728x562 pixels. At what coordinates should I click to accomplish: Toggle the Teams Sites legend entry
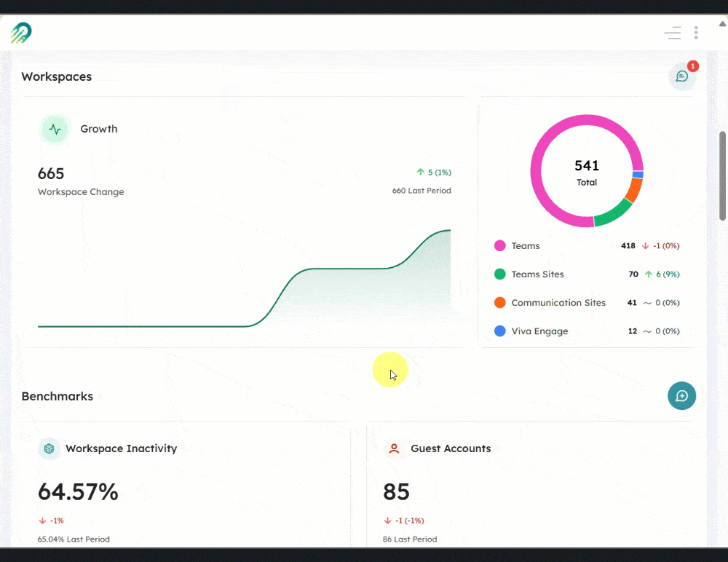pyautogui.click(x=539, y=274)
